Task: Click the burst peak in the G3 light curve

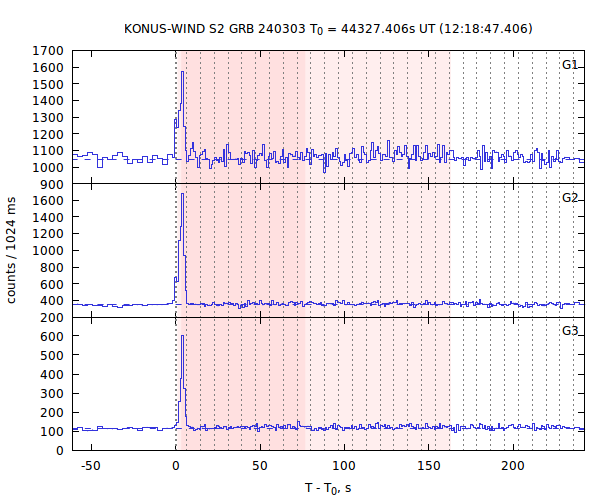Action: pos(183,336)
